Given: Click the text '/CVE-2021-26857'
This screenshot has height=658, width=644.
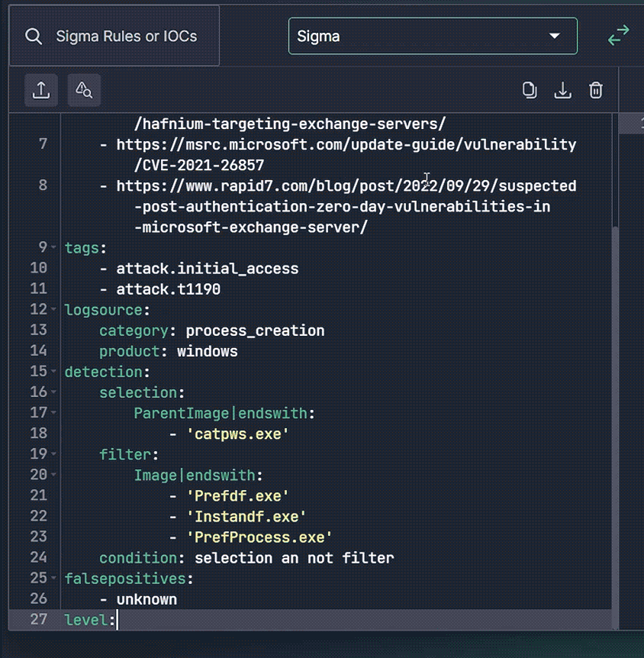Looking at the screenshot, I should (x=199, y=166).
